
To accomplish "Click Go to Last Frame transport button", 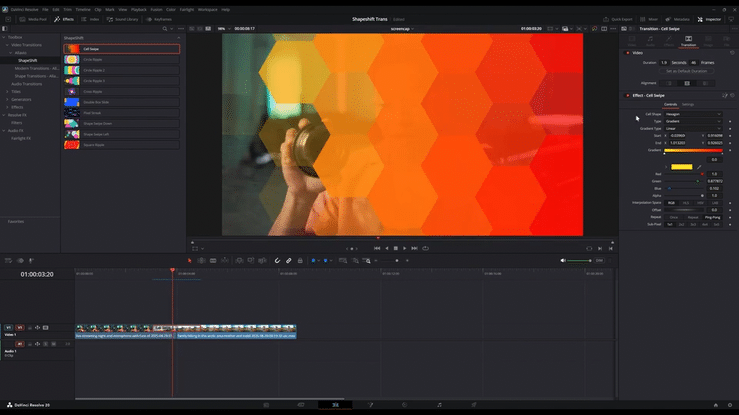I will point(414,248).
